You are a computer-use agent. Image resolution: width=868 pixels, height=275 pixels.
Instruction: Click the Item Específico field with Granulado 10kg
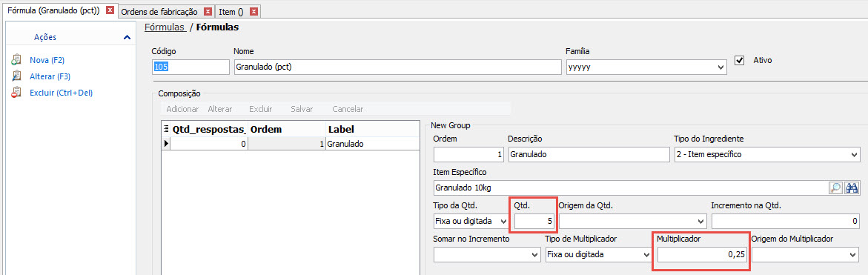click(631, 188)
